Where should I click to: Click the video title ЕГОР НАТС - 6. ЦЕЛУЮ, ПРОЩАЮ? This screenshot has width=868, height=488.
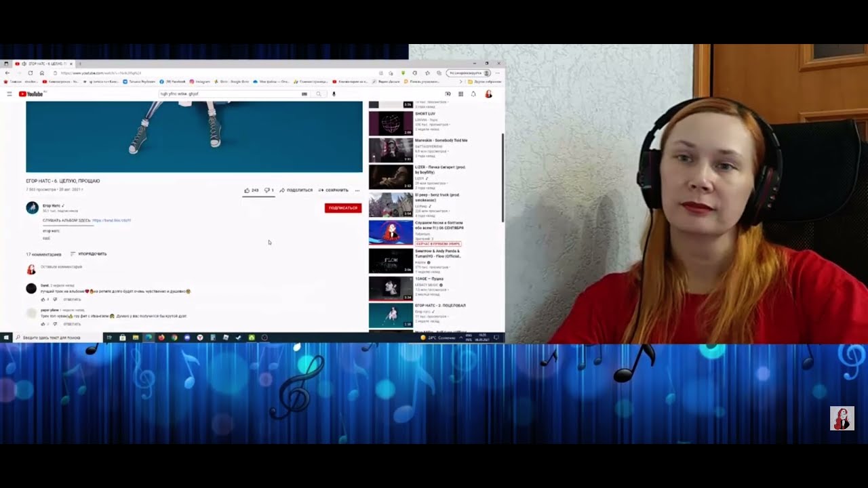coord(63,181)
